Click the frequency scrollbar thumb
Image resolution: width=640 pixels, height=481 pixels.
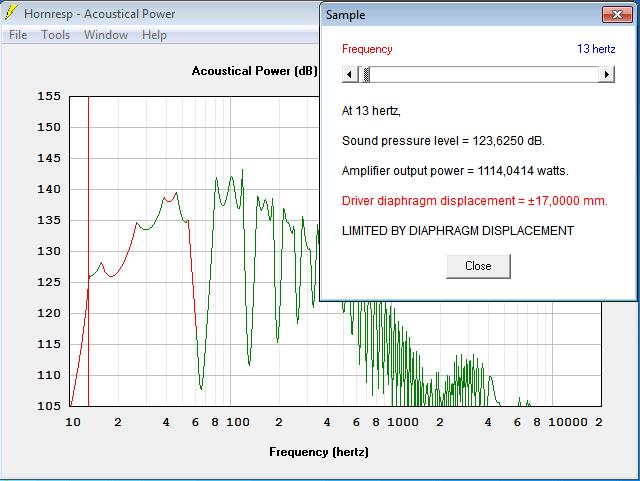click(x=366, y=74)
